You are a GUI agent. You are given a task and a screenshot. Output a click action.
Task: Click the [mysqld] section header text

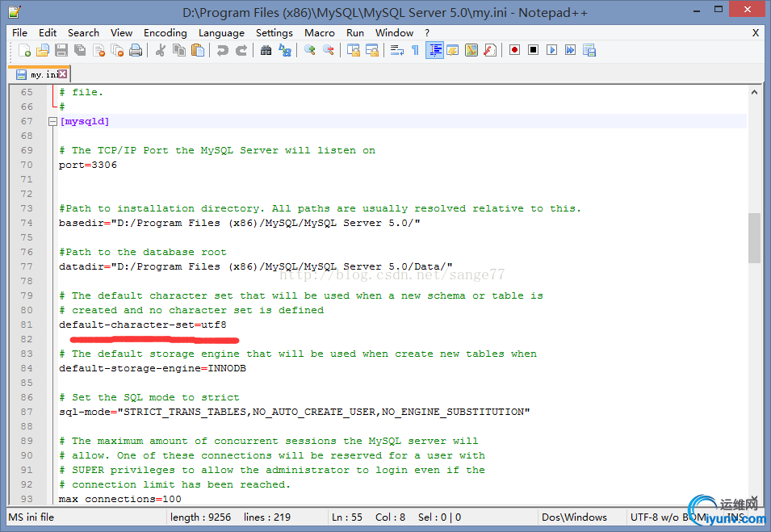(84, 121)
